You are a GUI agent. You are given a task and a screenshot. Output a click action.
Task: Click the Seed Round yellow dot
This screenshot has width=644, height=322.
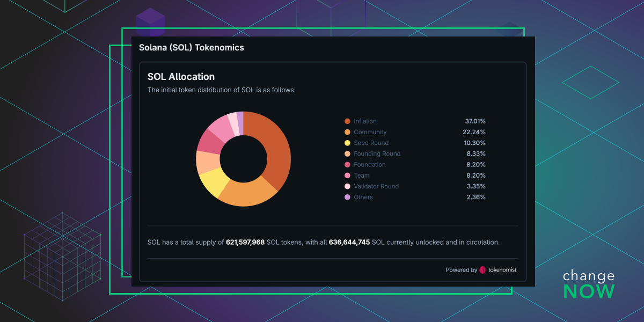coord(347,143)
